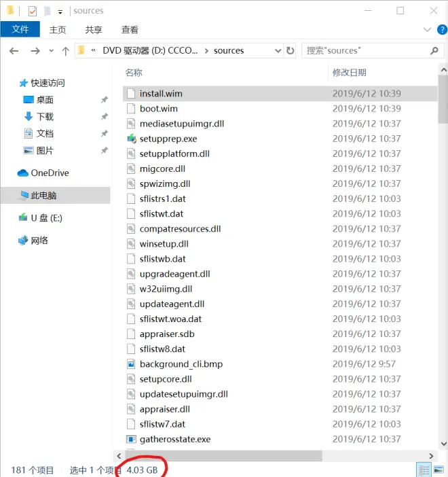The width and height of the screenshot is (448, 477).
Task: Click the gatherosstate.exe file icon
Action: (131, 439)
